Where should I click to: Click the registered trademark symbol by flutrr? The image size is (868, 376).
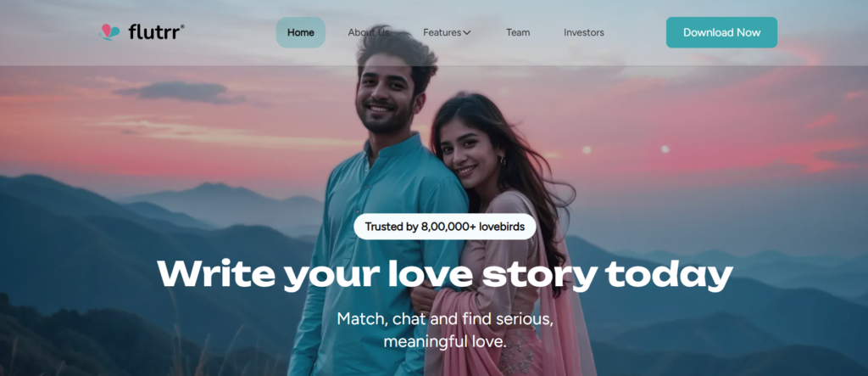click(183, 26)
